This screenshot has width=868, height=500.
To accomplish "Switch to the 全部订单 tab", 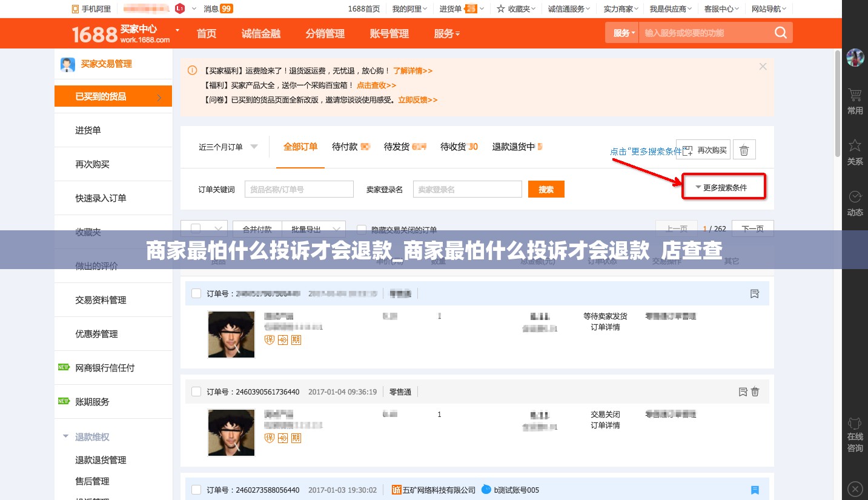I will (300, 147).
